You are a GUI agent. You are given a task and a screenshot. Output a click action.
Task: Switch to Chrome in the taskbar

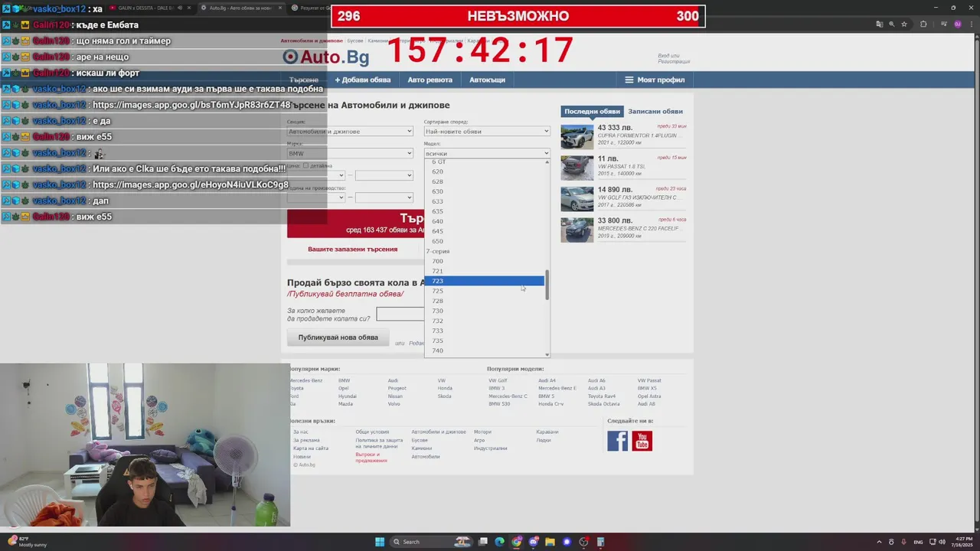[x=517, y=542]
